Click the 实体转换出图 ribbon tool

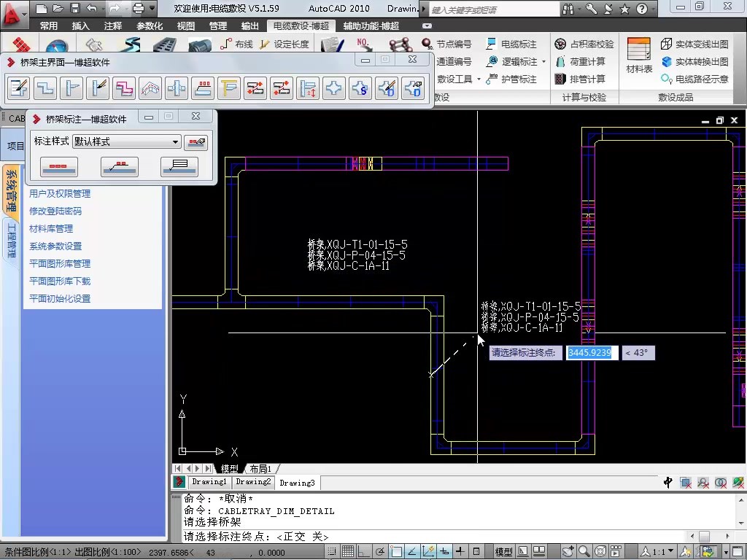point(694,61)
